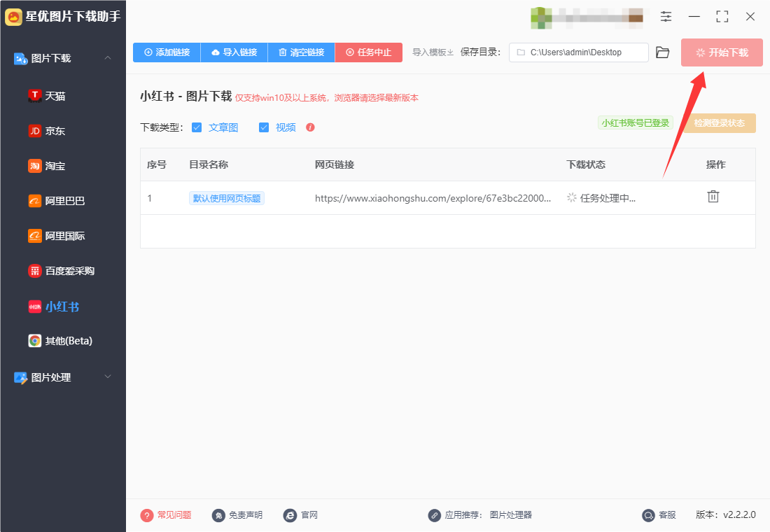This screenshot has width=770, height=532.
Task: Click the 导入链接 button
Action: coord(234,52)
